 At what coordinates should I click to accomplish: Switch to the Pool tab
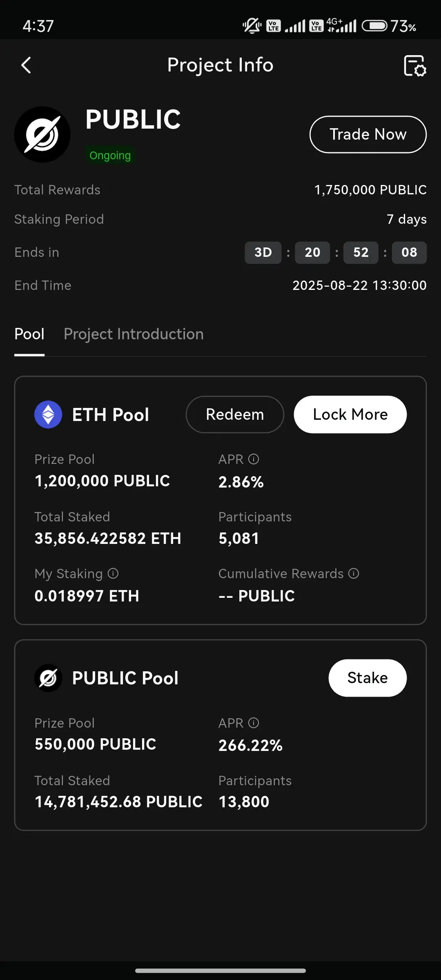pos(29,334)
